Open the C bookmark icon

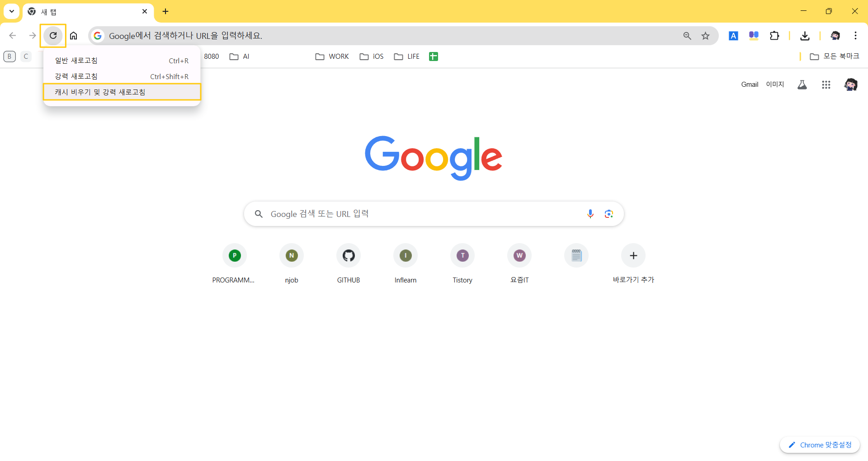(26, 56)
